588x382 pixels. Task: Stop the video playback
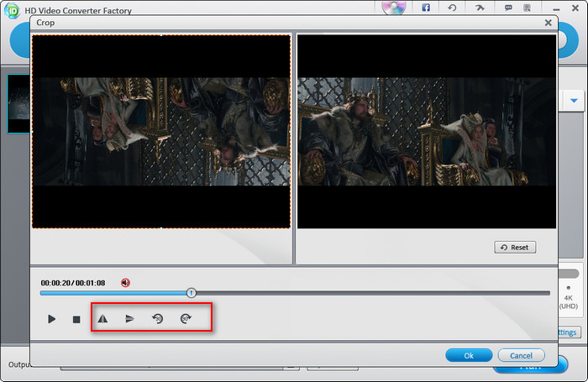pos(76,319)
